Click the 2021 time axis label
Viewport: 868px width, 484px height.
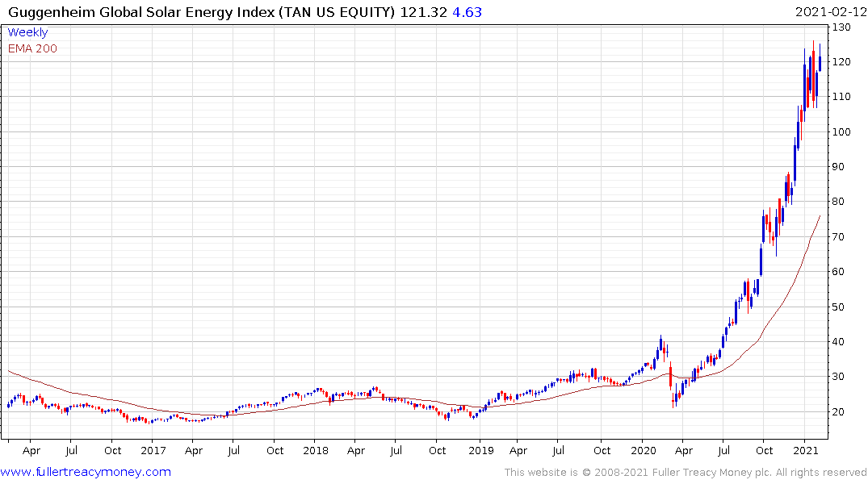pos(806,450)
